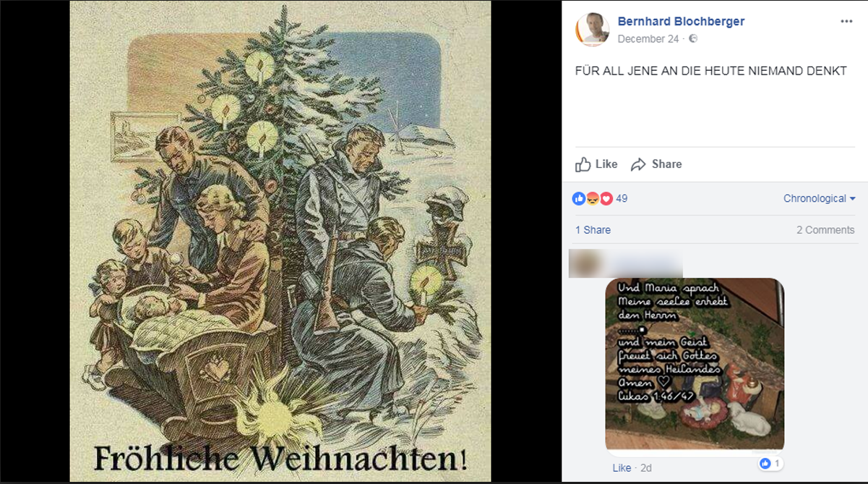The height and width of the screenshot is (484, 868).
Task: Click the angry reaction emoji icon
Action: coord(593,198)
